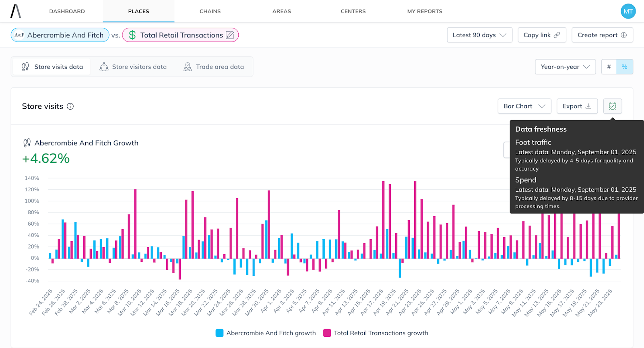Click the blue Abercrombie legend swatch
Viewport: 644px width, 348px height.
coord(219,333)
